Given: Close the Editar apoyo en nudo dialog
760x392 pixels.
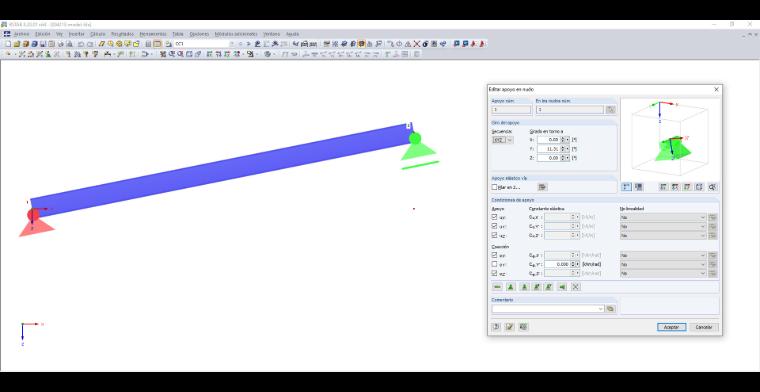Looking at the screenshot, I should pyautogui.click(x=716, y=90).
